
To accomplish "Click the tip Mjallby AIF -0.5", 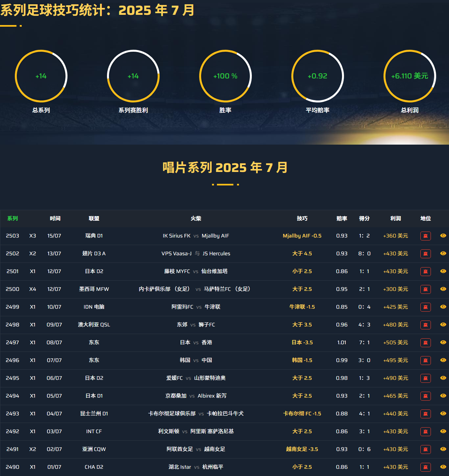I will pos(302,236).
